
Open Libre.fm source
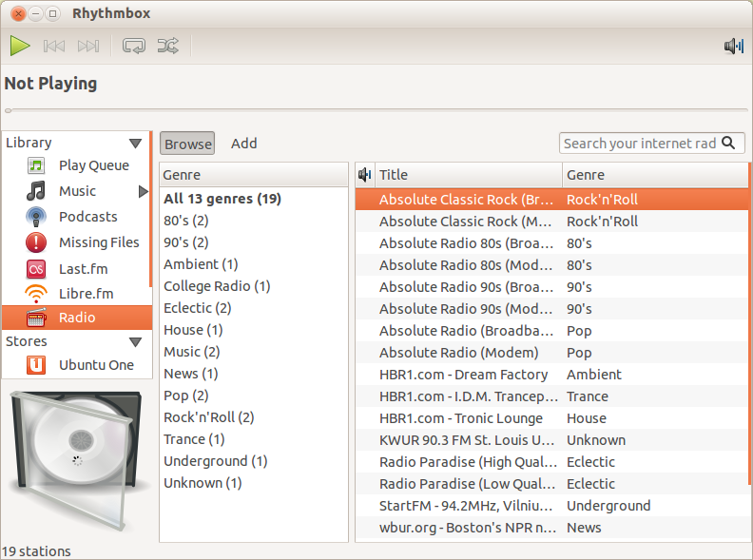(86, 294)
